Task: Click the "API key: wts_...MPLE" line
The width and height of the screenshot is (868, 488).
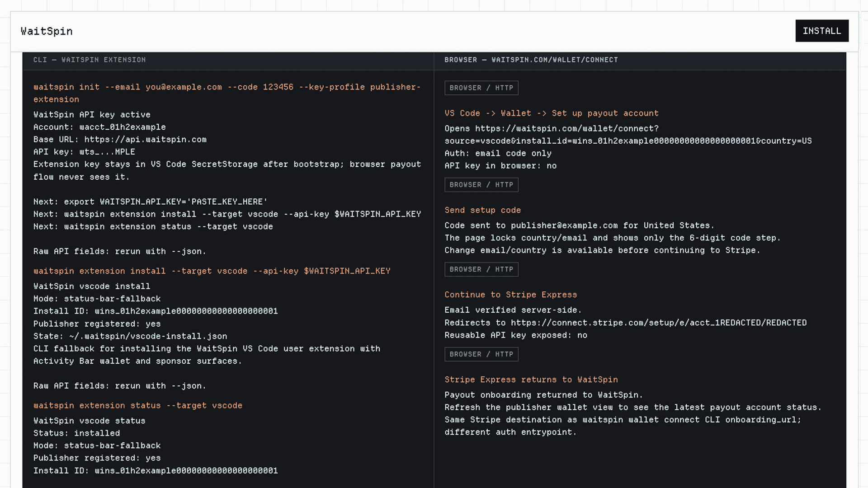Action: pos(84,152)
